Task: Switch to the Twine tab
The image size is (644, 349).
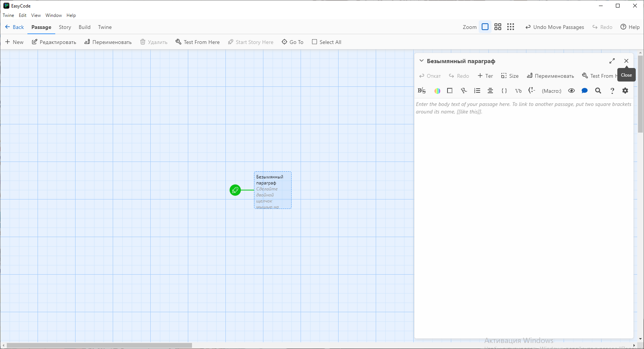Action: click(x=105, y=27)
